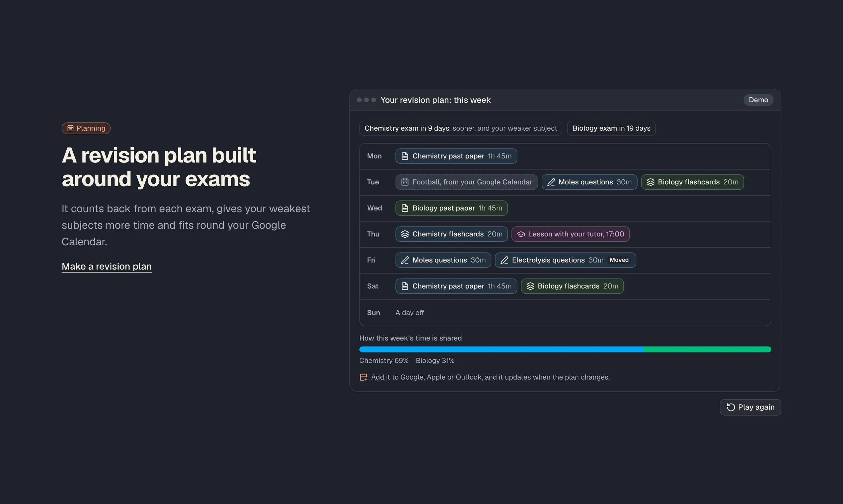Click pencil icon on Electrolysis questions
This screenshot has height=504, width=843.
504,260
